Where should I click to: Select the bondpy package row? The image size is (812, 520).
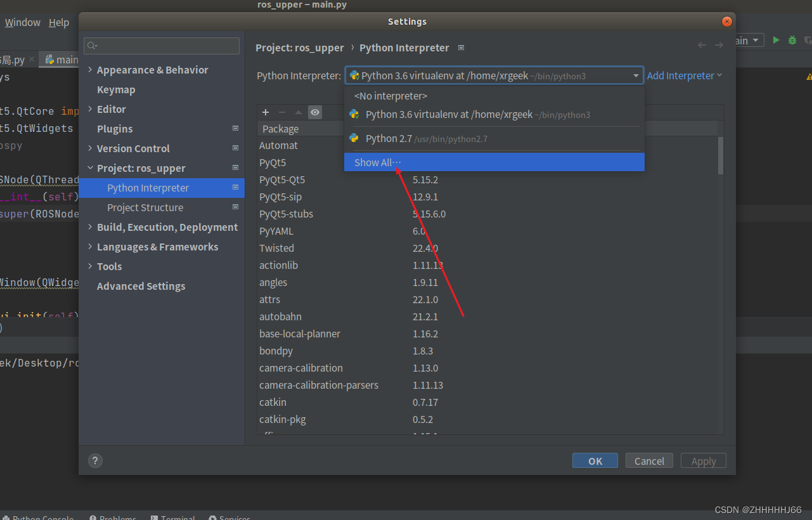(487, 351)
